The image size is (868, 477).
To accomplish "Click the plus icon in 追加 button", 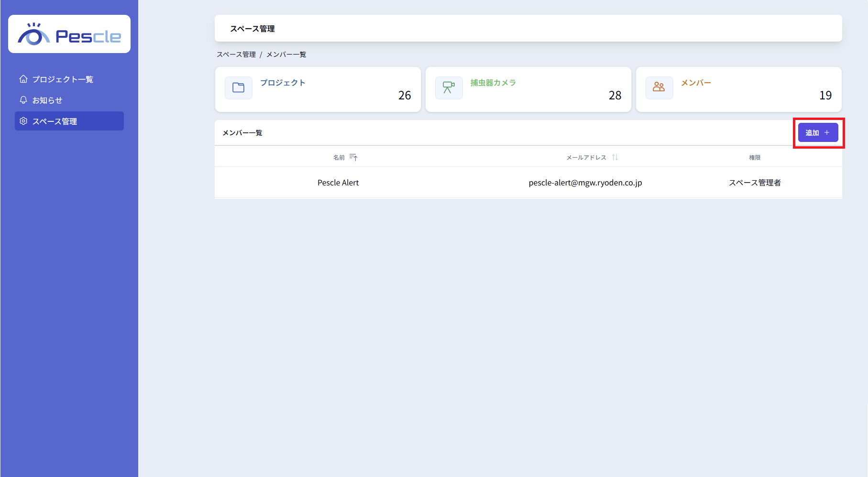I will [x=827, y=132].
